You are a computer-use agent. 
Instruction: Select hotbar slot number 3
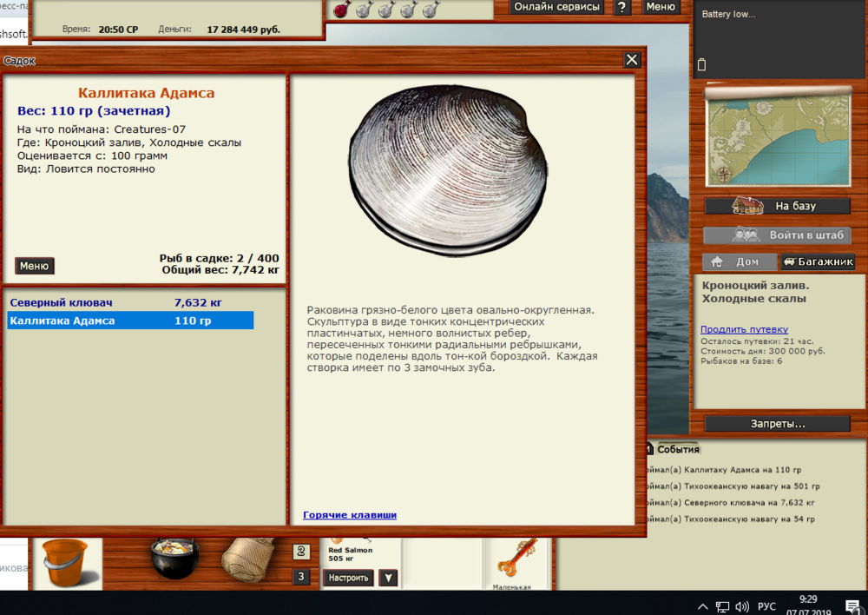coord(300,576)
